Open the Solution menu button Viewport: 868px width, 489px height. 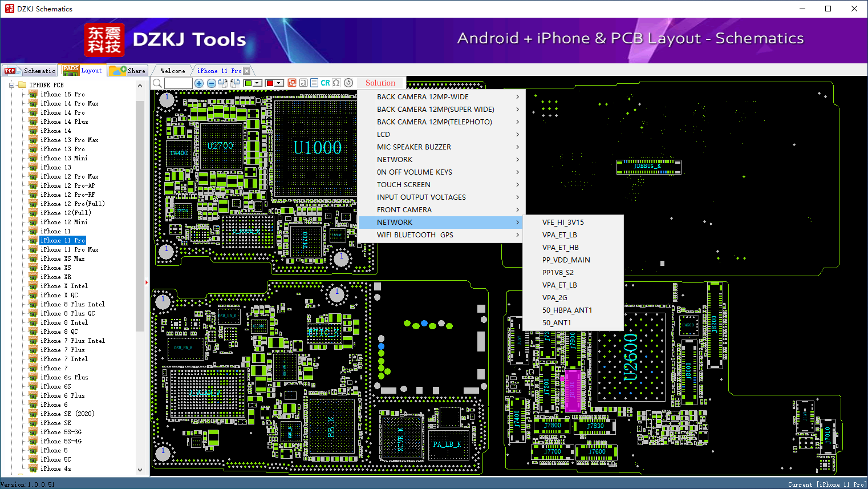pyautogui.click(x=380, y=83)
